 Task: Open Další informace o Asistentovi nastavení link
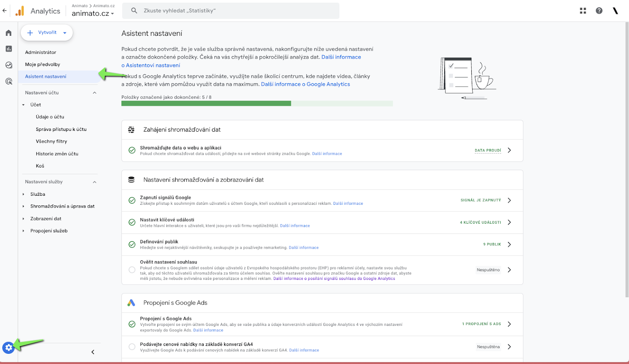point(241,61)
